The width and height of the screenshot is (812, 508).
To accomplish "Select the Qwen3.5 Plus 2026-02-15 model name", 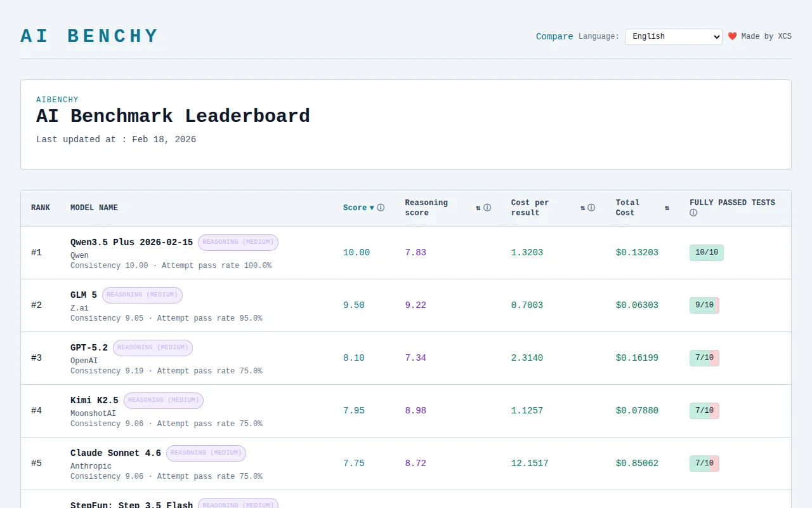I will (131, 242).
